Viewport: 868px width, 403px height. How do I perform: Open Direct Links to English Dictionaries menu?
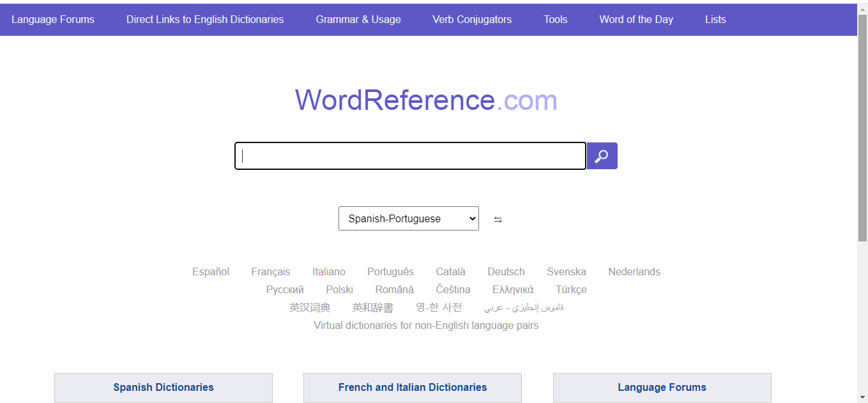pyautogui.click(x=205, y=19)
